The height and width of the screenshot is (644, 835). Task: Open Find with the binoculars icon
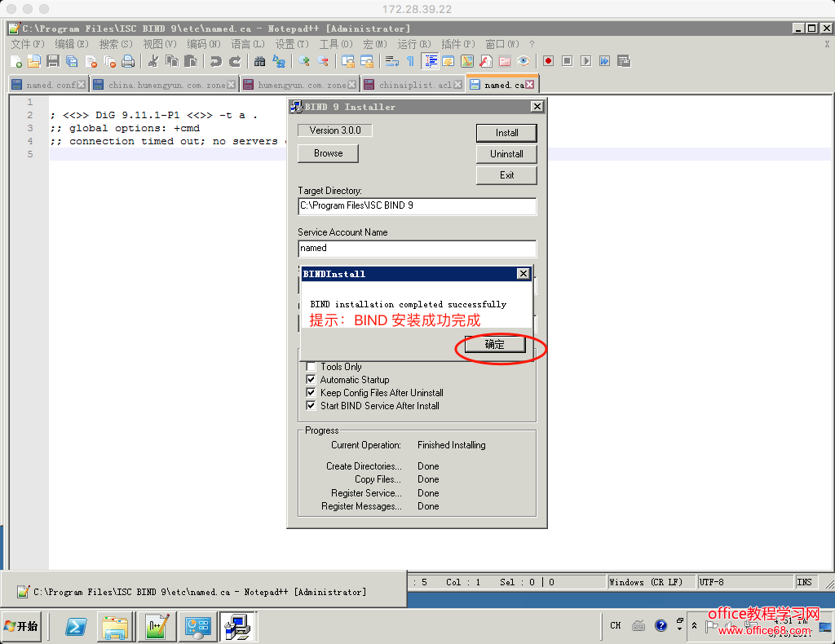pos(259,61)
